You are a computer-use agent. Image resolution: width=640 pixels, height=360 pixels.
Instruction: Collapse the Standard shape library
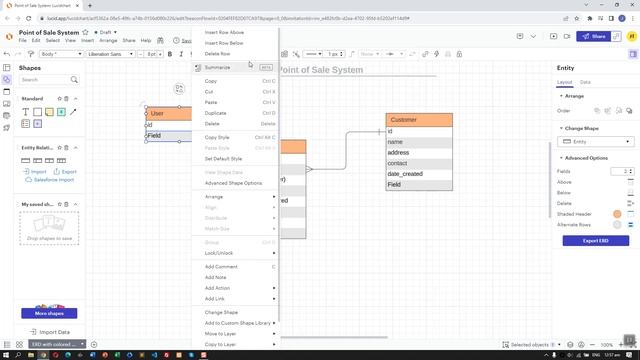[76, 99]
